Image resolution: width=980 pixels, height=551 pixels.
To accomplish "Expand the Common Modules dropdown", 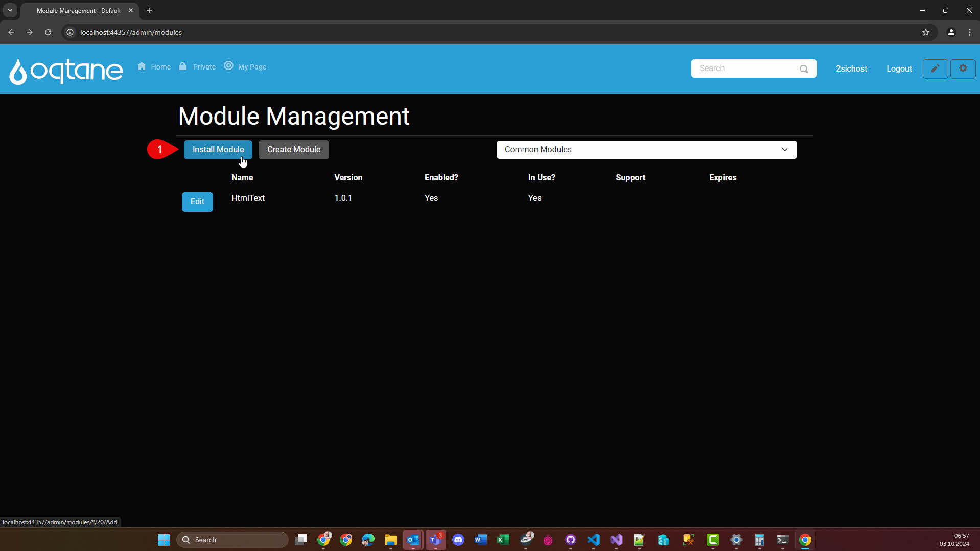I will (646, 150).
